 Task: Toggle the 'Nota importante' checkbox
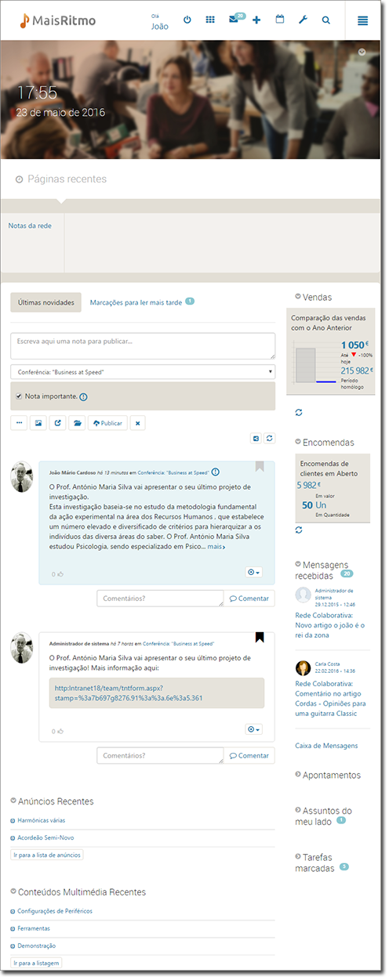19,396
